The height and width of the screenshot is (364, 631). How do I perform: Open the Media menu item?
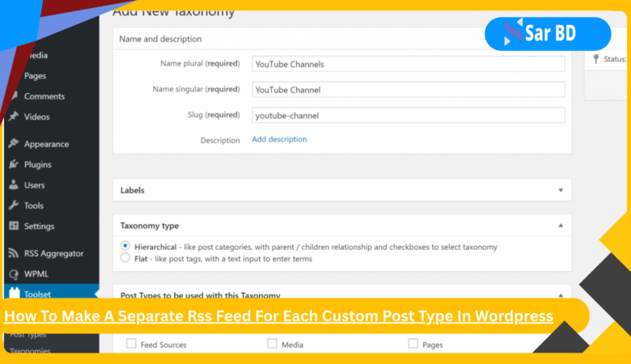point(38,55)
